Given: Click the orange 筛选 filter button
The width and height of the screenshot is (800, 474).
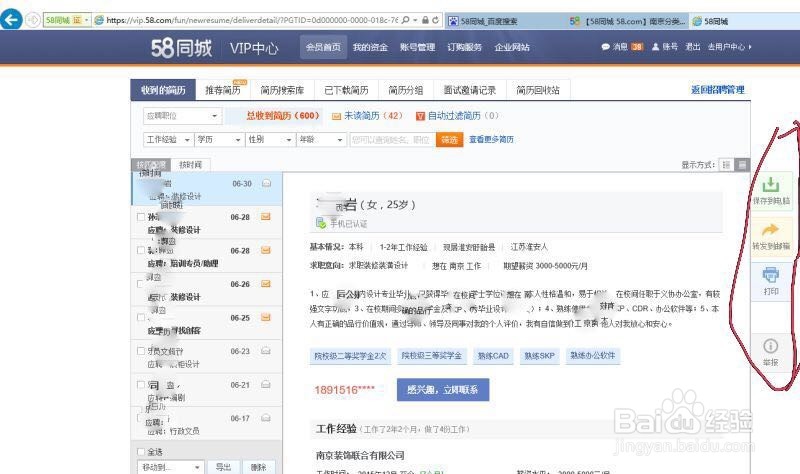Looking at the screenshot, I should [x=449, y=139].
